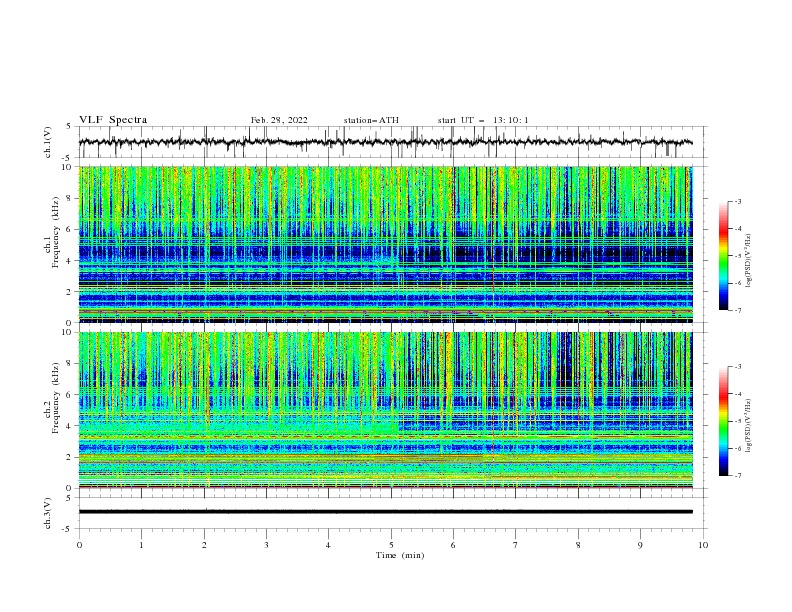Click the ch.1 colorbar 'log(PSD)(V²/Hz)' label
The height and width of the screenshot is (612, 792).
pyautogui.click(x=749, y=261)
